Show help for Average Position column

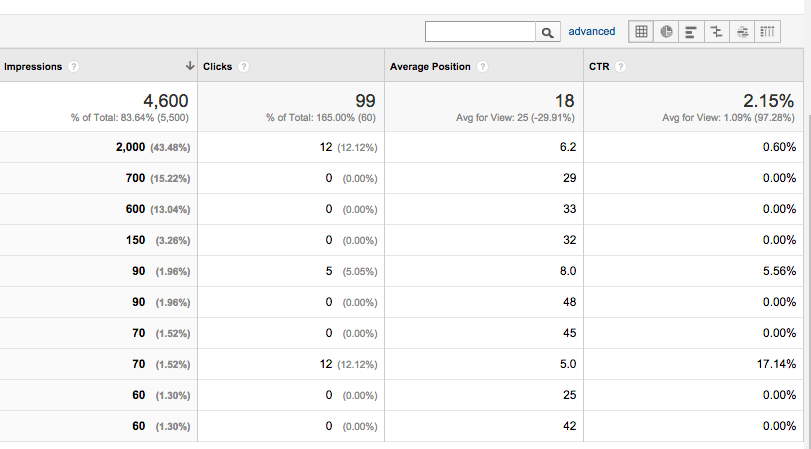482,66
